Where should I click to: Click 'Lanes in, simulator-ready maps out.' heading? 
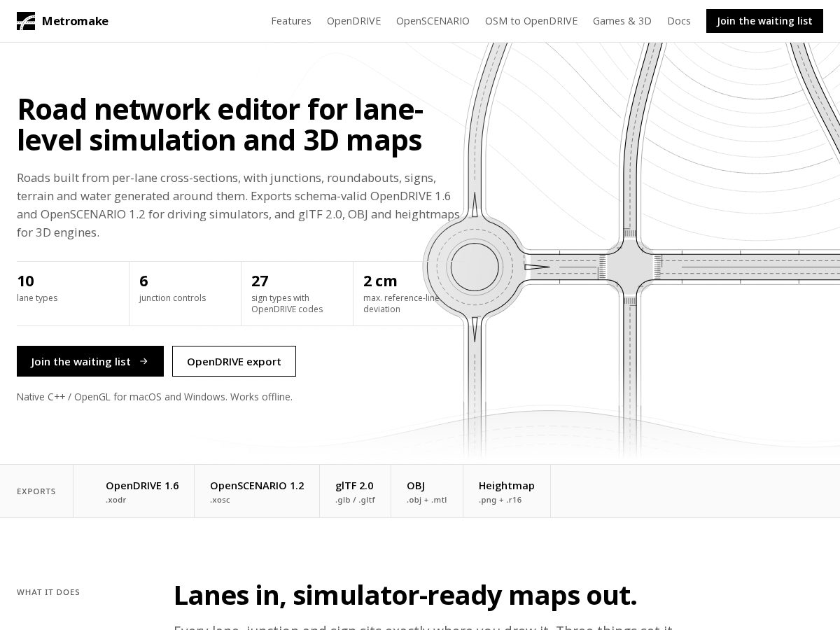[x=405, y=596]
